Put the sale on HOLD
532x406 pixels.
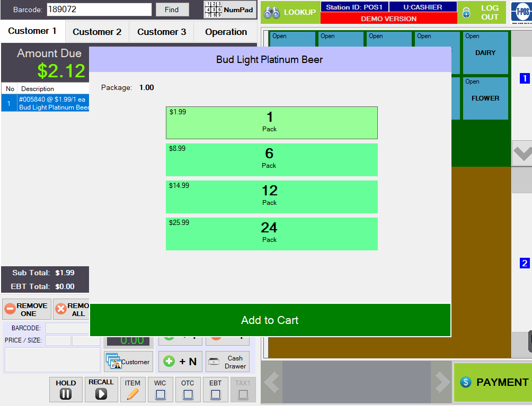pyautogui.click(x=66, y=390)
